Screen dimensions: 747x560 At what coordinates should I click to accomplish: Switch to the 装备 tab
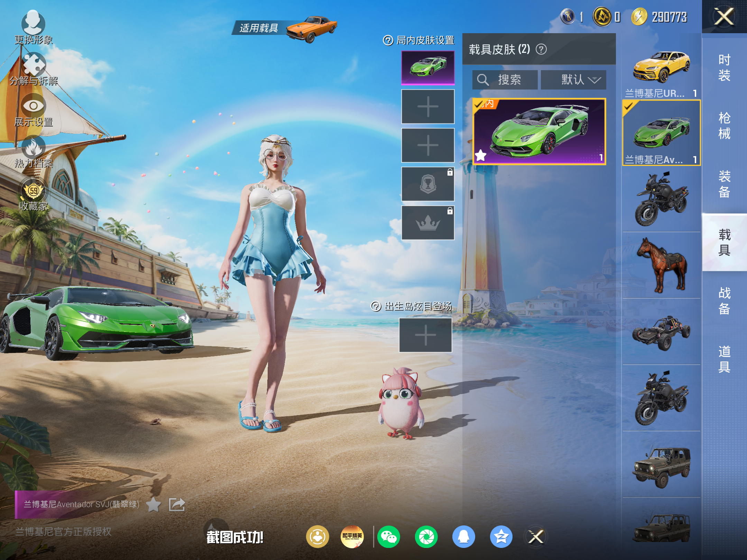point(724,184)
